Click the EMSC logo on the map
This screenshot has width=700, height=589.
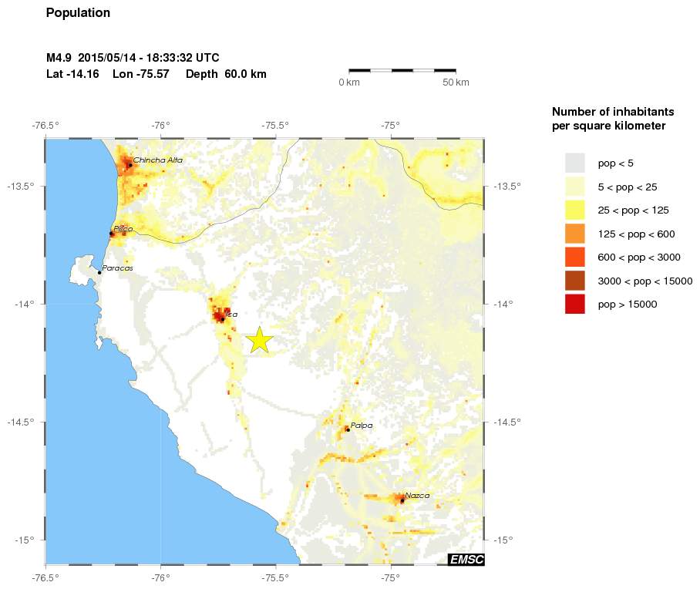click(x=466, y=560)
